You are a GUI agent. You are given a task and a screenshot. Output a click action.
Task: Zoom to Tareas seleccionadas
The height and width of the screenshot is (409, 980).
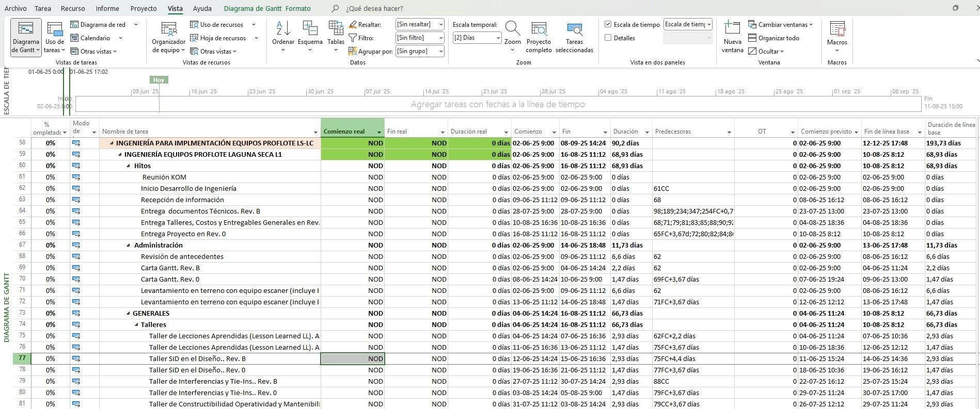[x=574, y=31]
